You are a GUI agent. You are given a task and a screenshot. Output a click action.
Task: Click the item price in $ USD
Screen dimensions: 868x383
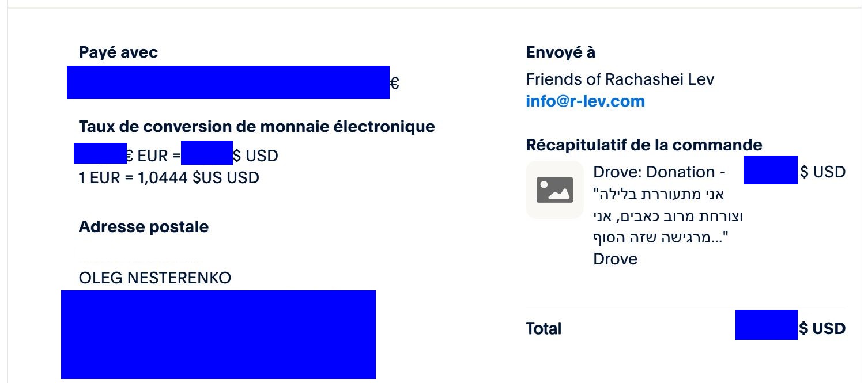(x=794, y=170)
